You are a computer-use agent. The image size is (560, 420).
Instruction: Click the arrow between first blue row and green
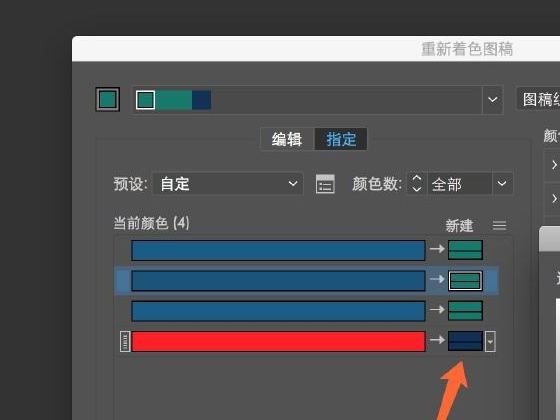tap(437, 249)
